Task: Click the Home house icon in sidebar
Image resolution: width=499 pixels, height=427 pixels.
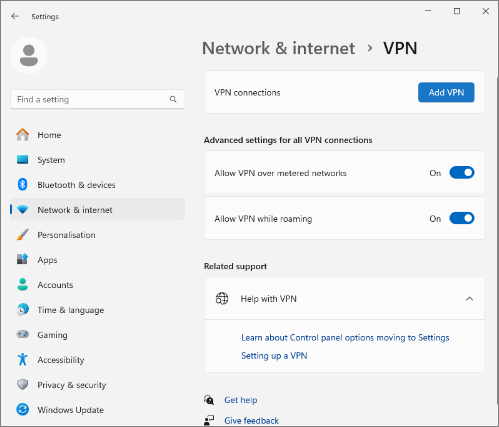Action: 23,135
